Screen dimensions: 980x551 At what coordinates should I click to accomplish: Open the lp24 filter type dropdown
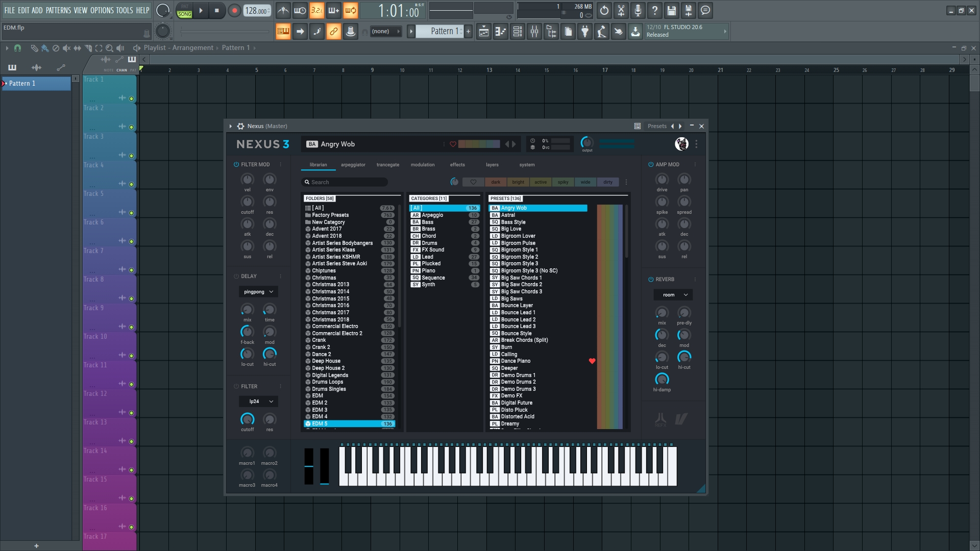tap(258, 402)
